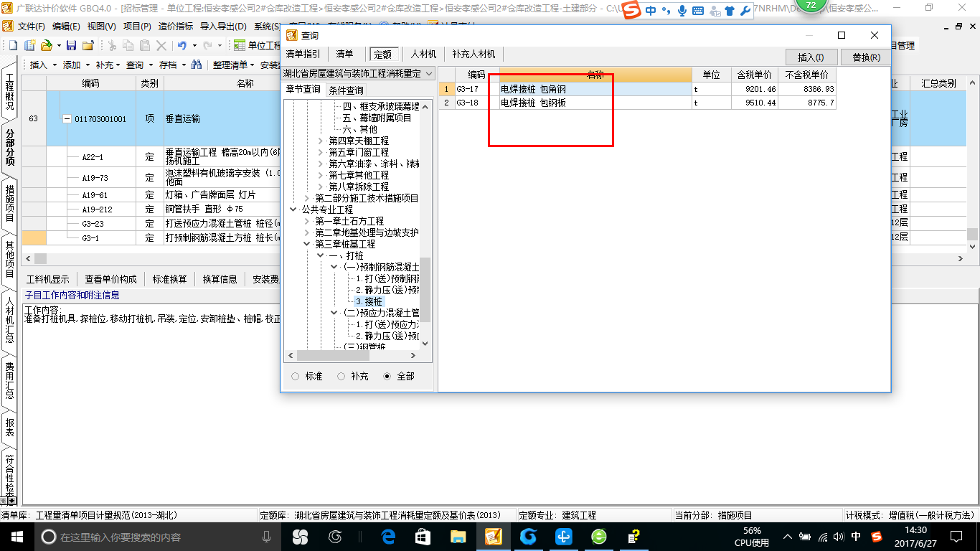
Task: Click the Undo arrow icon
Action: [x=182, y=45]
